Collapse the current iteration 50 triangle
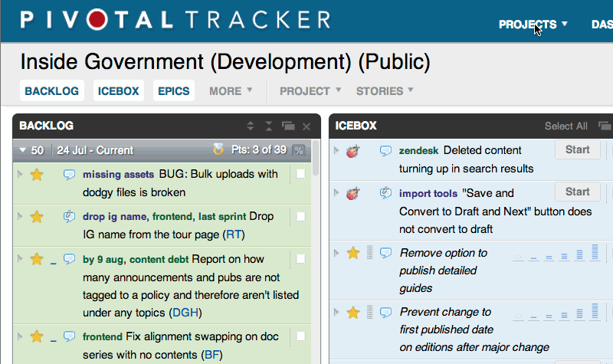The height and width of the screenshot is (364, 613). pos(23,150)
